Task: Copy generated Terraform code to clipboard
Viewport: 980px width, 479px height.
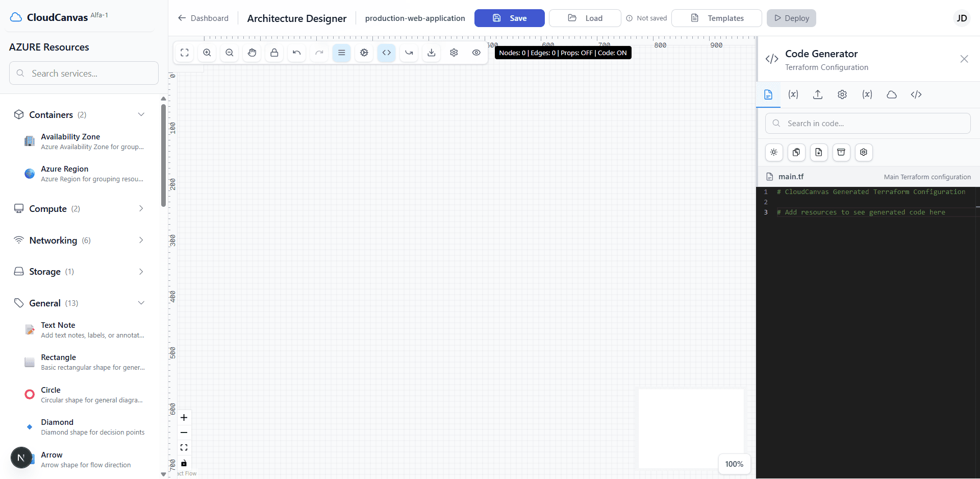Action: click(x=796, y=152)
